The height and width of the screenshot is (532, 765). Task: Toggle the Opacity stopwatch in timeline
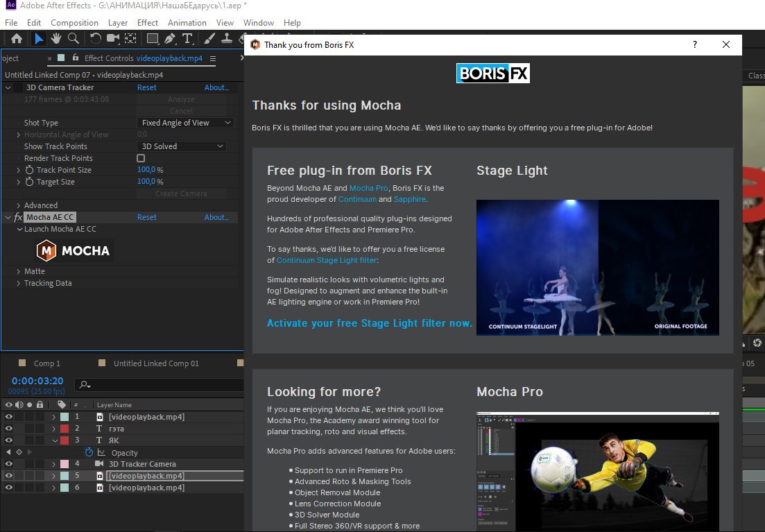(89, 452)
